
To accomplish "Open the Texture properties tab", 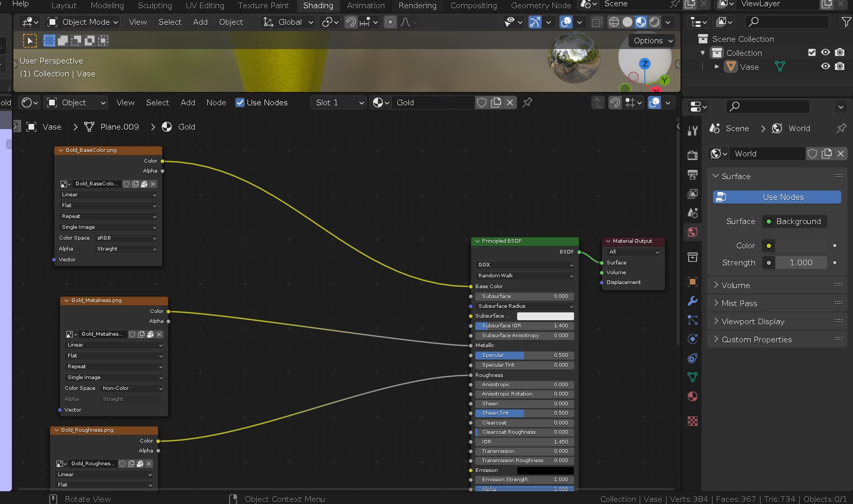I will [x=693, y=421].
